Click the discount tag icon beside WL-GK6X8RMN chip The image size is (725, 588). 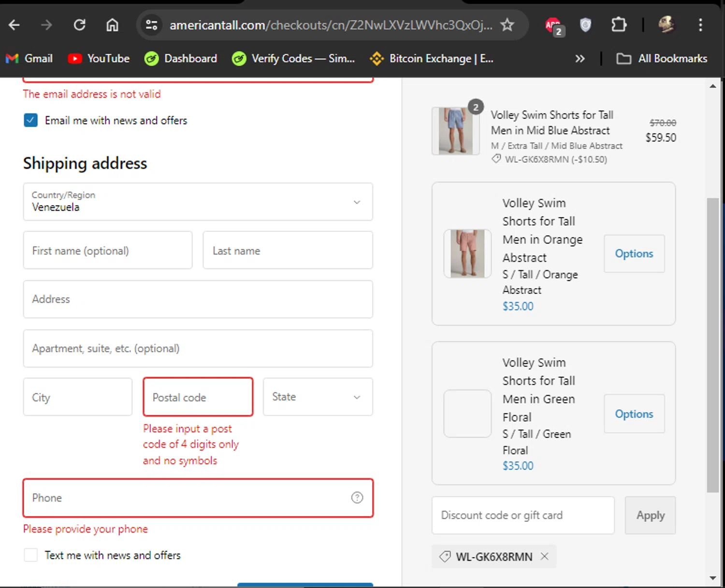click(x=445, y=557)
